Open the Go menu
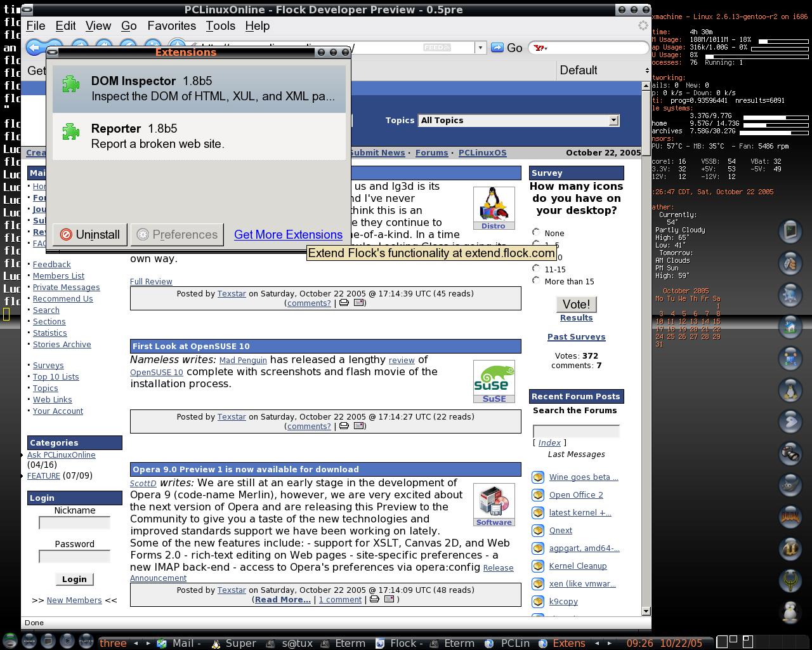Image resolution: width=812 pixels, height=650 pixels. [x=129, y=26]
